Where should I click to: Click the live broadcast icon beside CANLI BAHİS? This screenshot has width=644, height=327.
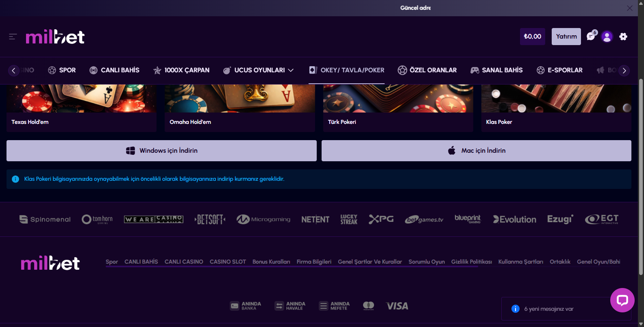(x=94, y=70)
